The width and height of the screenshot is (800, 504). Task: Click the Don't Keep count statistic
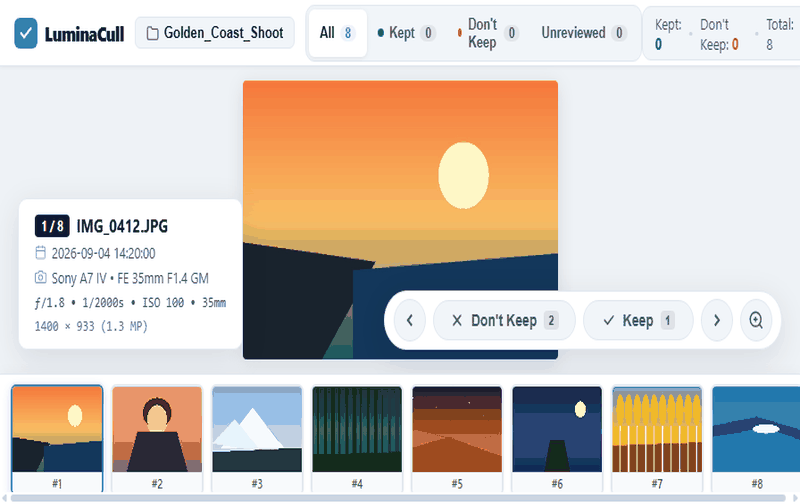coord(719,35)
